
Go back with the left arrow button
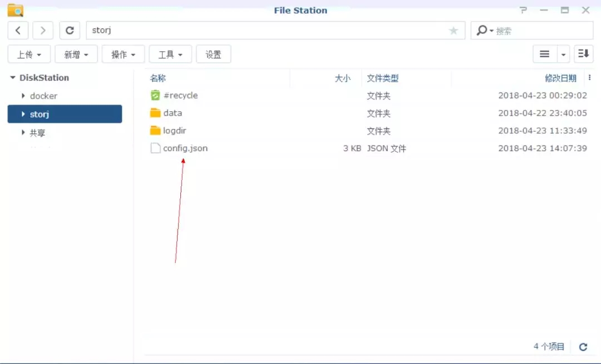[18, 30]
